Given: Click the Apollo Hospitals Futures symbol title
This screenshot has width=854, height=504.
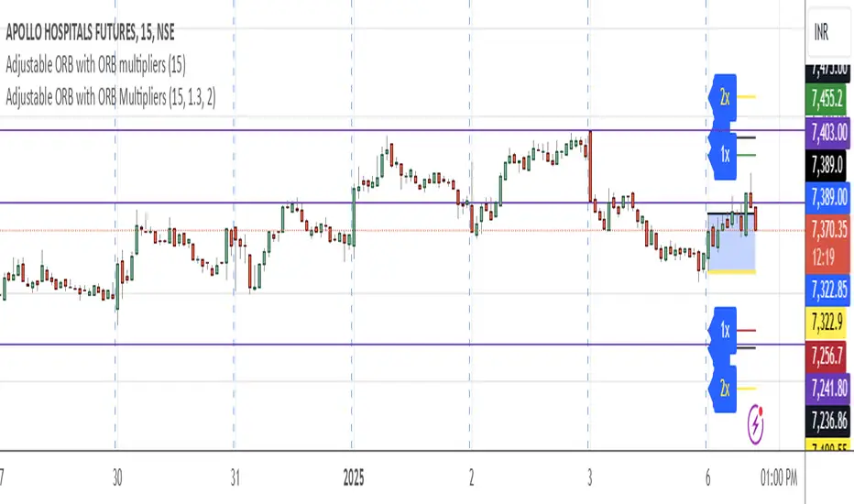Looking at the screenshot, I should tap(91, 34).
